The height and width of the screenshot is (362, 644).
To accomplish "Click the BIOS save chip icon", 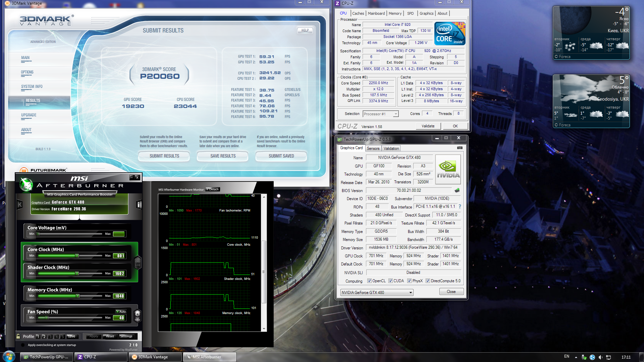I will click(x=457, y=190).
